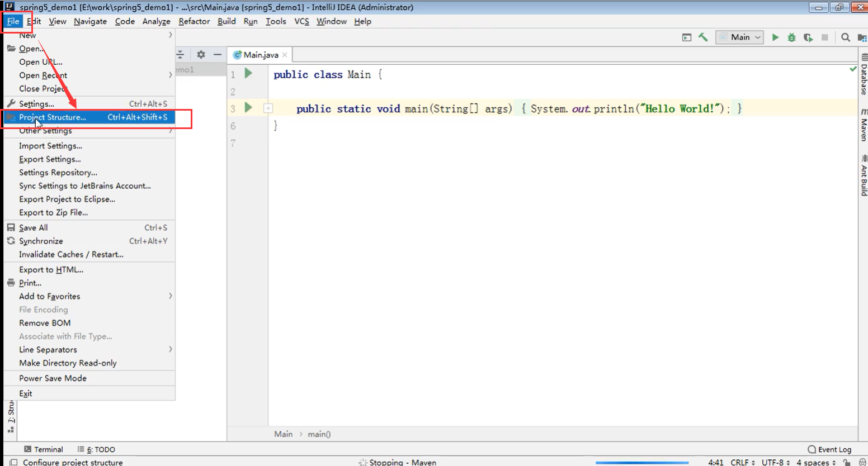Choose Exit from File menu
The width and height of the screenshot is (868, 466).
pos(89,393)
